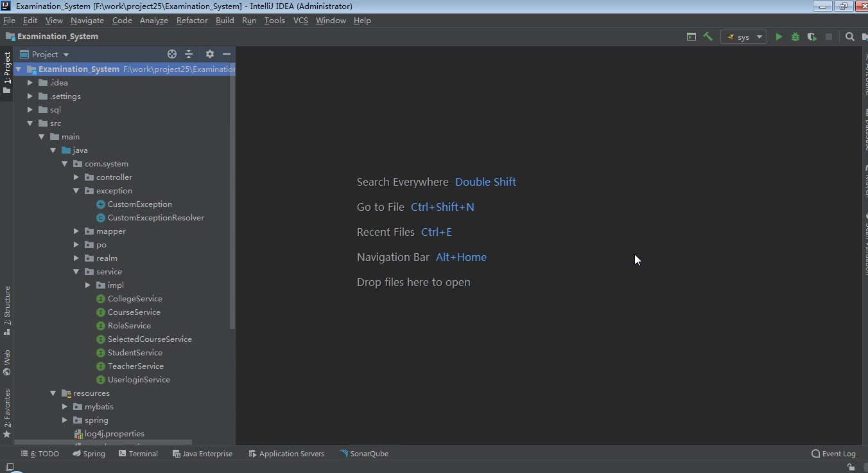This screenshot has width=868, height=473.
Task: Open the sys run configuration dropdown
Action: pos(743,37)
